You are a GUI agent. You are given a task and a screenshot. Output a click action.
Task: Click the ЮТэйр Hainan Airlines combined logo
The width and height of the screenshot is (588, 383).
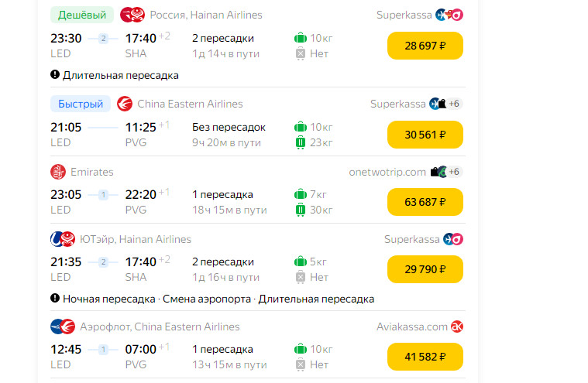click(63, 239)
